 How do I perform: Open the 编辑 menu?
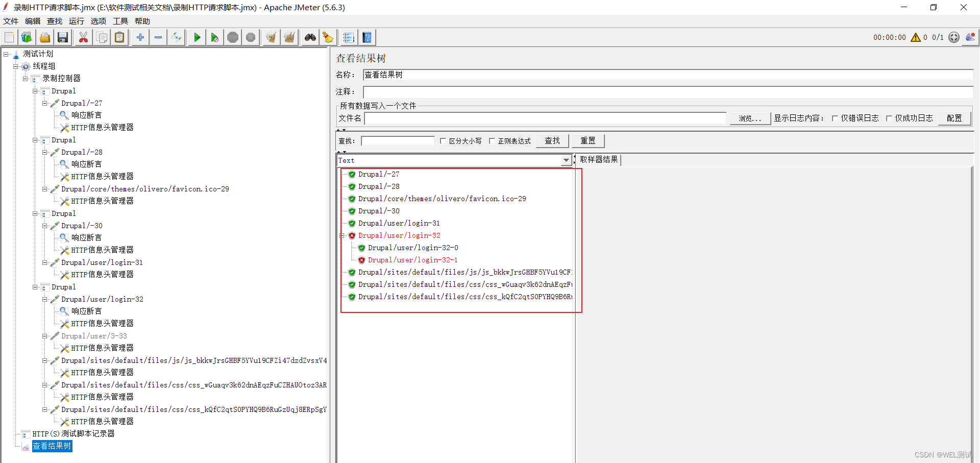pyautogui.click(x=33, y=21)
